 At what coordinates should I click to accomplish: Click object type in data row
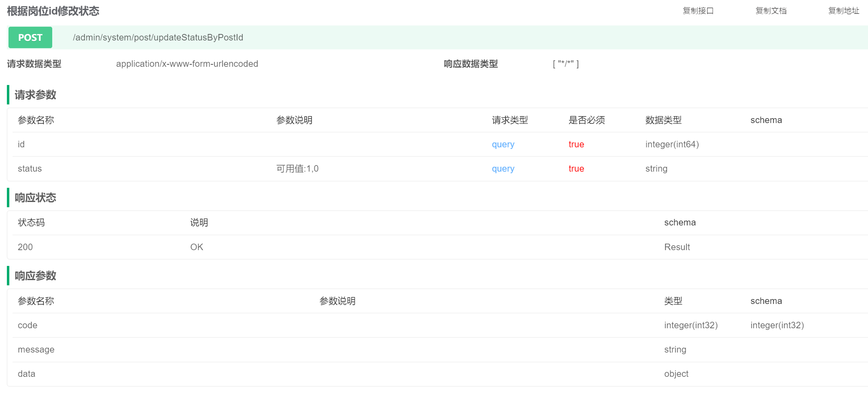click(x=676, y=374)
